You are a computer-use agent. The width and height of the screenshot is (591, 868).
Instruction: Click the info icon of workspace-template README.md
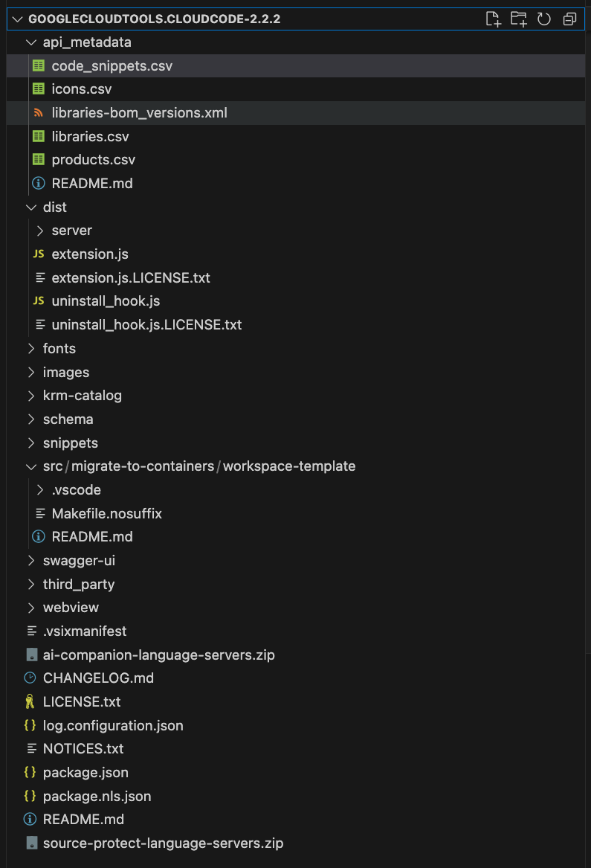tap(38, 536)
